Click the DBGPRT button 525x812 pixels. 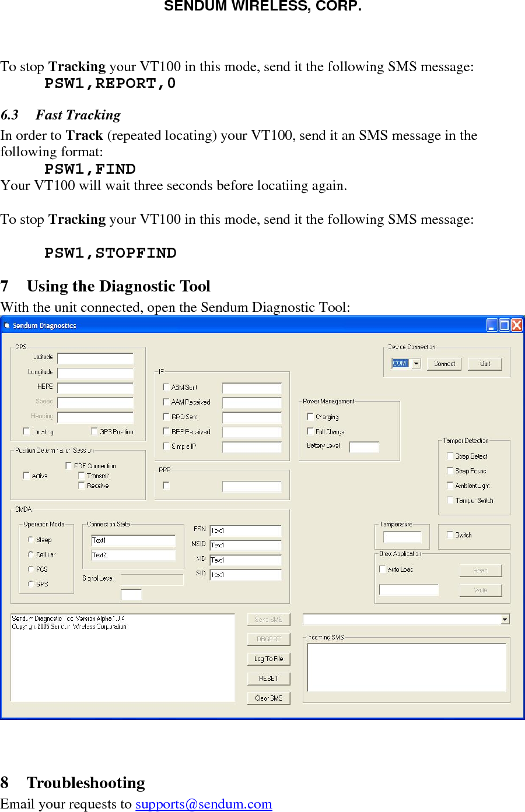coord(268,639)
